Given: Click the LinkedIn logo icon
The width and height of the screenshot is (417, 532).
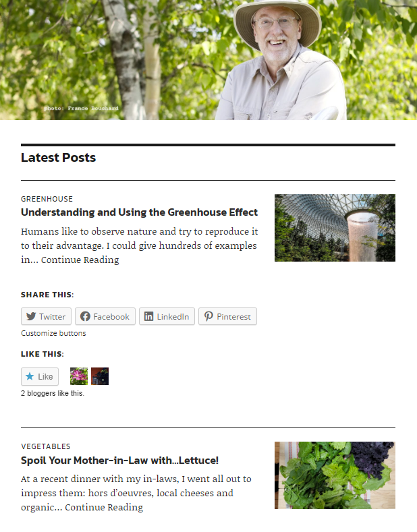Looking at the screenshot, I should pyautogui.click(x=148, y=316).
